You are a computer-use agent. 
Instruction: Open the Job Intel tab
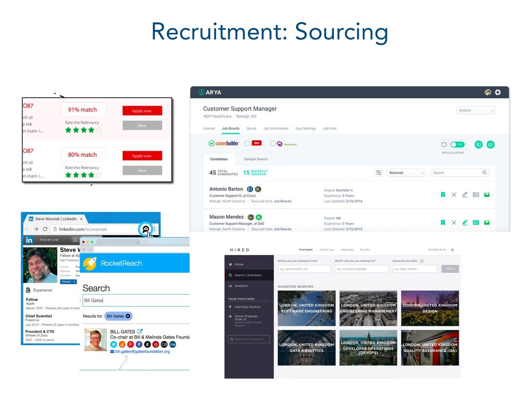tap(329, 129)
